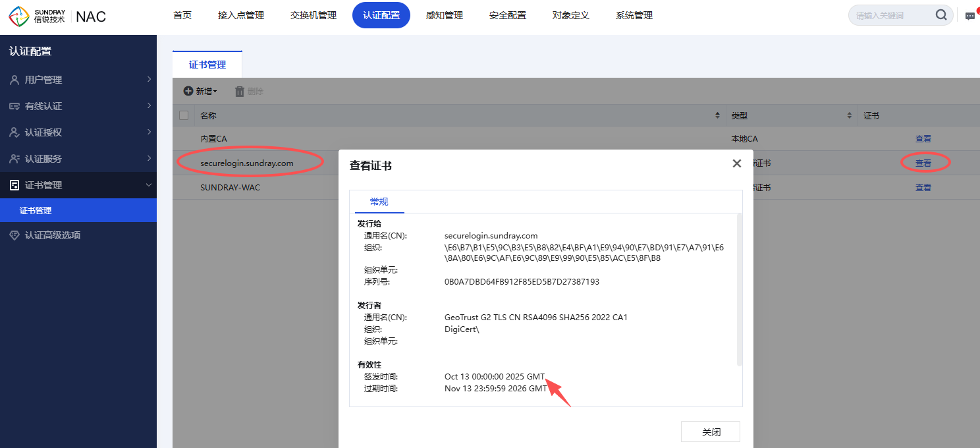This screenshot has width=980, height=448.
Task: Sort the table by 名称 column
Action: [x=717, y=115]
